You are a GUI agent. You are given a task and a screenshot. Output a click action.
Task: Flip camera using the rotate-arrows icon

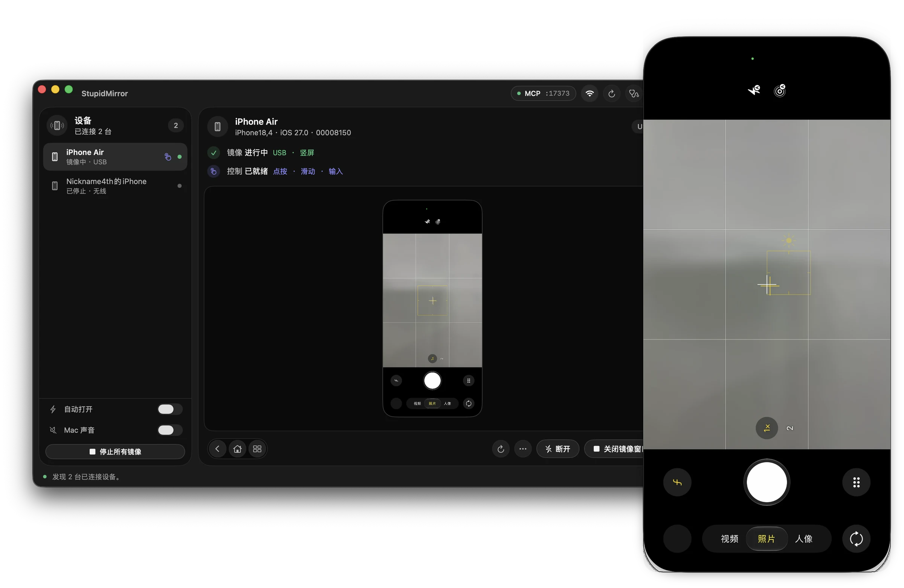click(x=856, y=539)
